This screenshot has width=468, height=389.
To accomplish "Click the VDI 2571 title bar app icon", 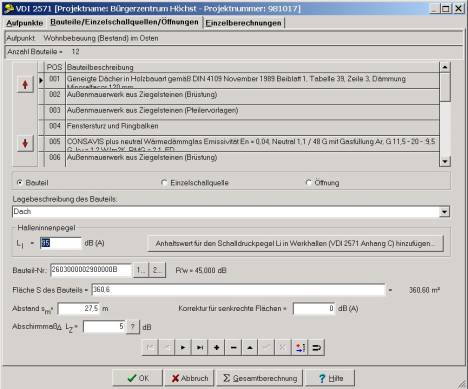I will click(9, 8).
